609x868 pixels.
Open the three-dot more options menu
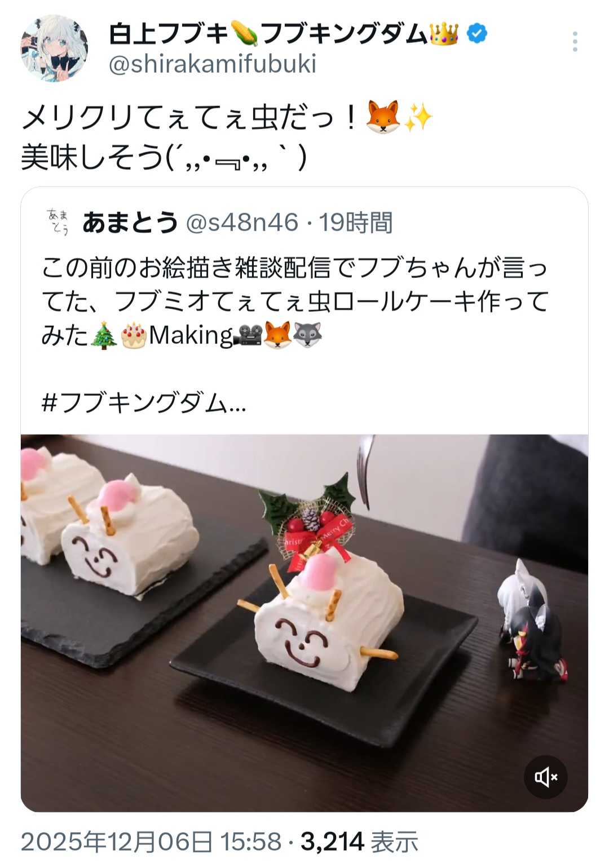coord(575,42)
